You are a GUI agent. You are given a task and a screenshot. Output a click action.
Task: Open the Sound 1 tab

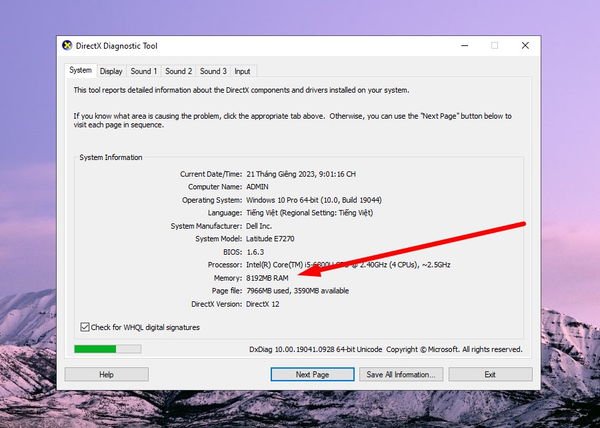(x=143, y=71)
